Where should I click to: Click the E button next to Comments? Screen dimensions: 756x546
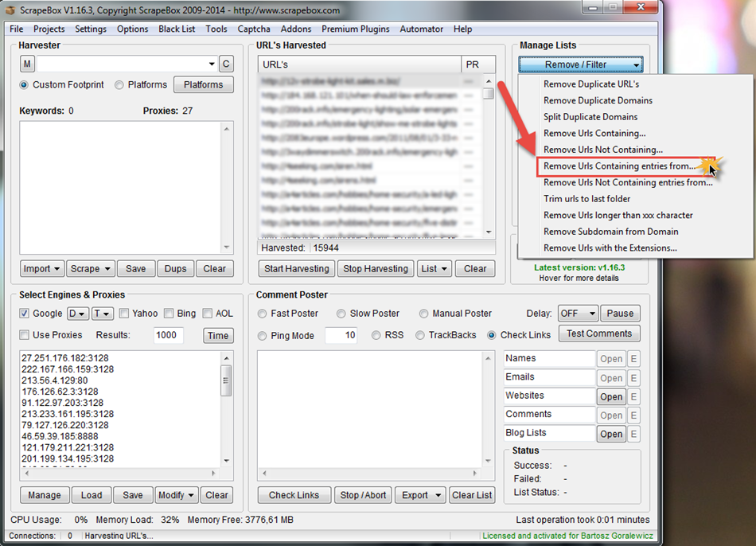633,415
